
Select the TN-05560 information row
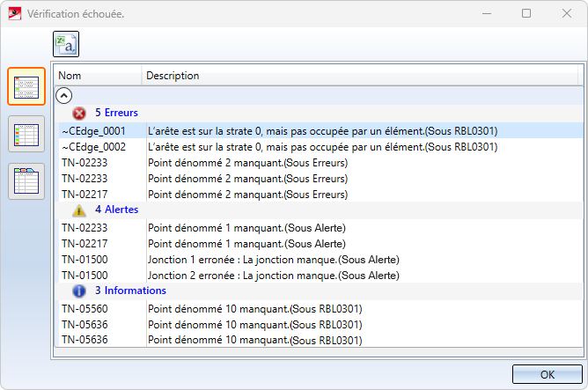(x=85, y=308)
